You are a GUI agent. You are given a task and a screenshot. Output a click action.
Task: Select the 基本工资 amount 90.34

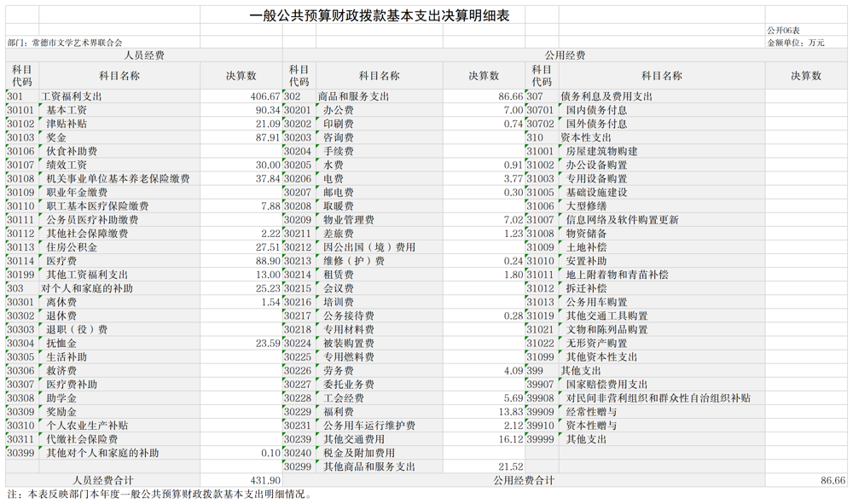pyautogui.click(x=260, y=108)
